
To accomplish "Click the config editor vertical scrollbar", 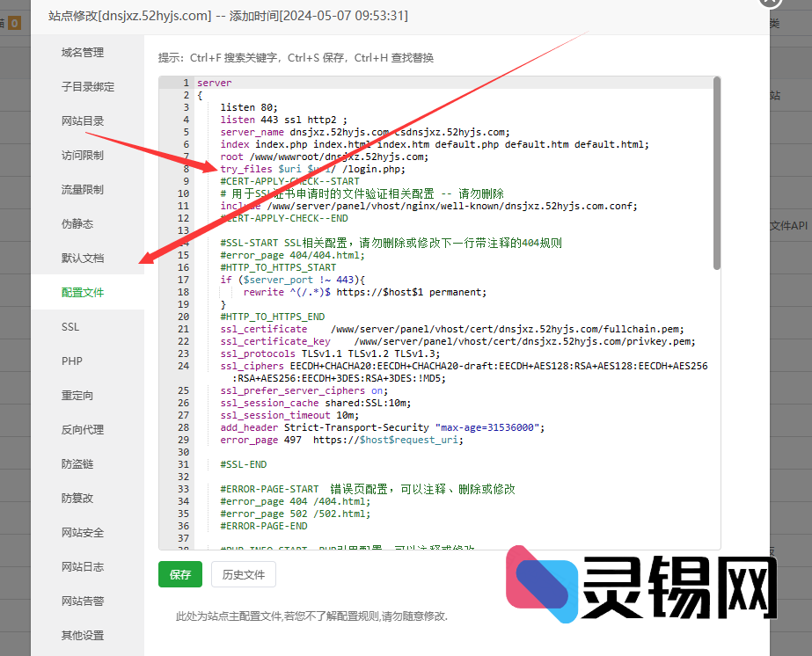I will click(717, 173).
